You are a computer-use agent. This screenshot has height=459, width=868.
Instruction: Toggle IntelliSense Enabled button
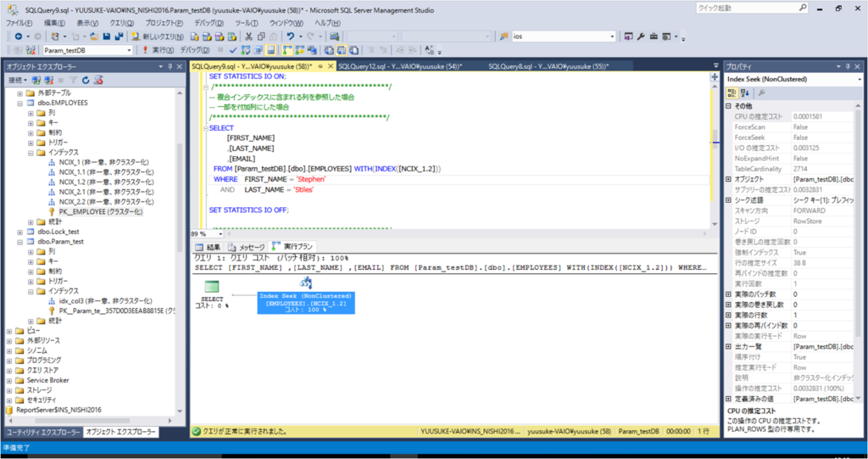click(x=270, y=50)
